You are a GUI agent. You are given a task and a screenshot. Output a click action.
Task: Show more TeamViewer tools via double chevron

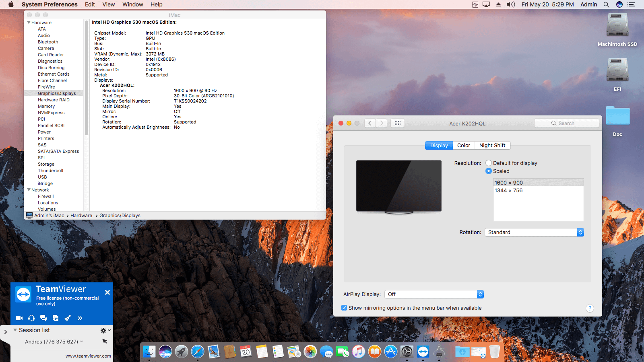pos(80,318)
